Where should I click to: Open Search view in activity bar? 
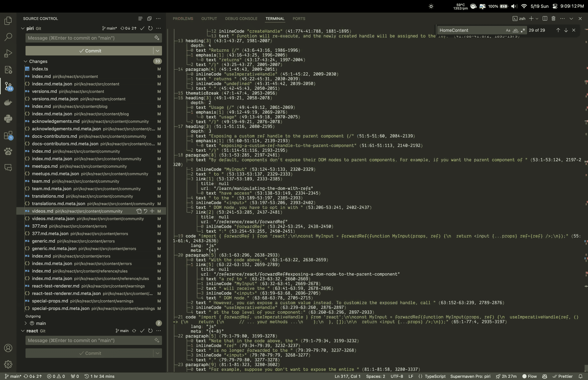pos(8,37)
